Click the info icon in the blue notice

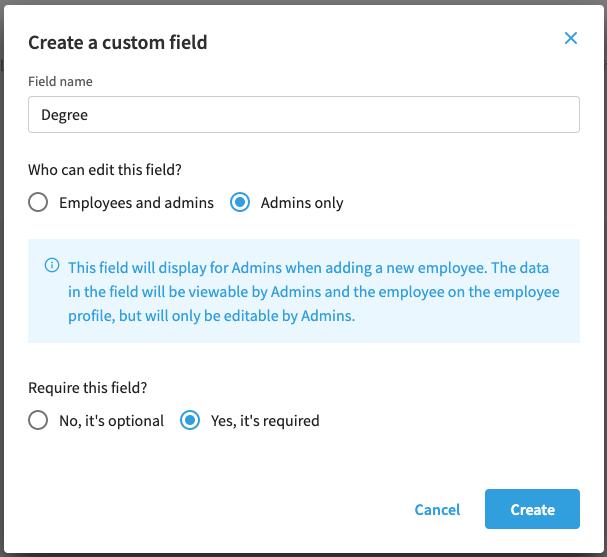[x=52, y=265]
